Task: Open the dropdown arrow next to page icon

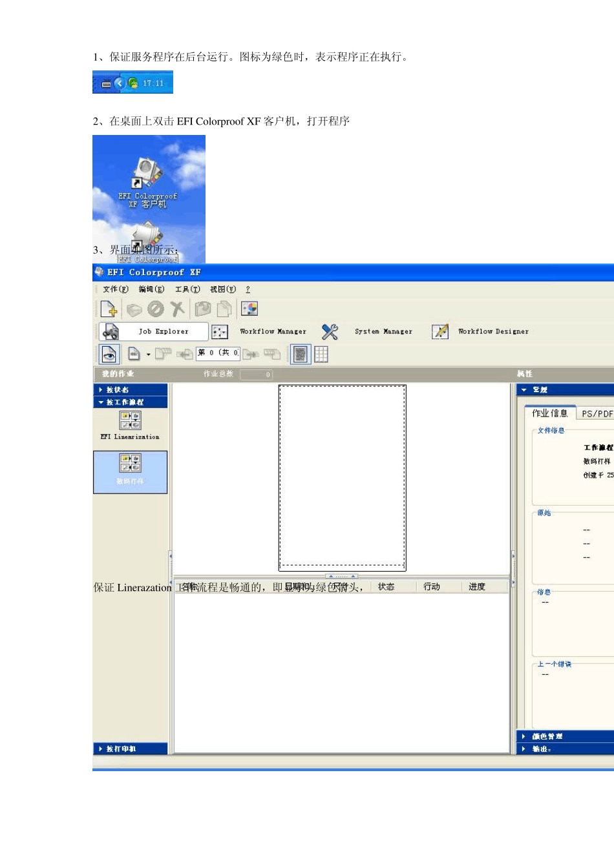Action: [149, 355]
